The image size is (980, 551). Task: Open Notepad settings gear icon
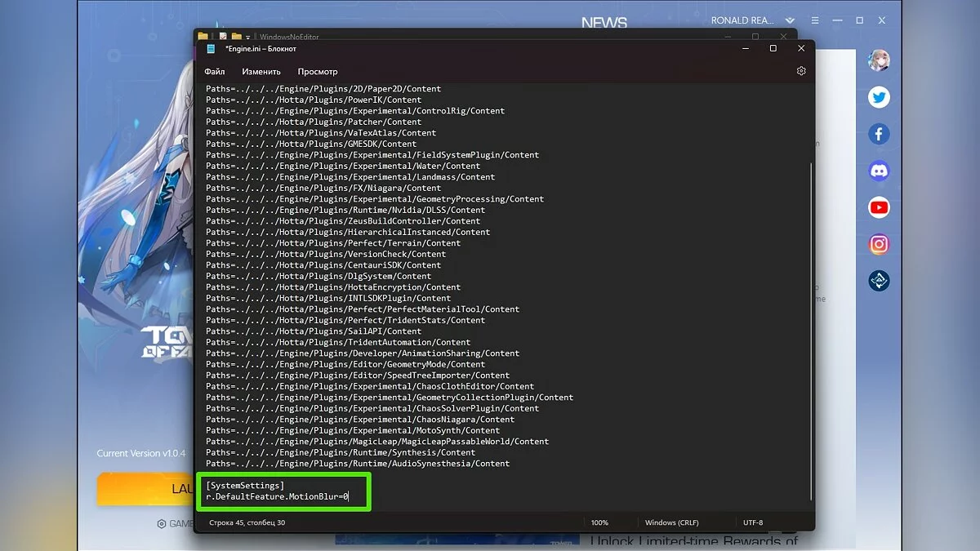point(801,71)
